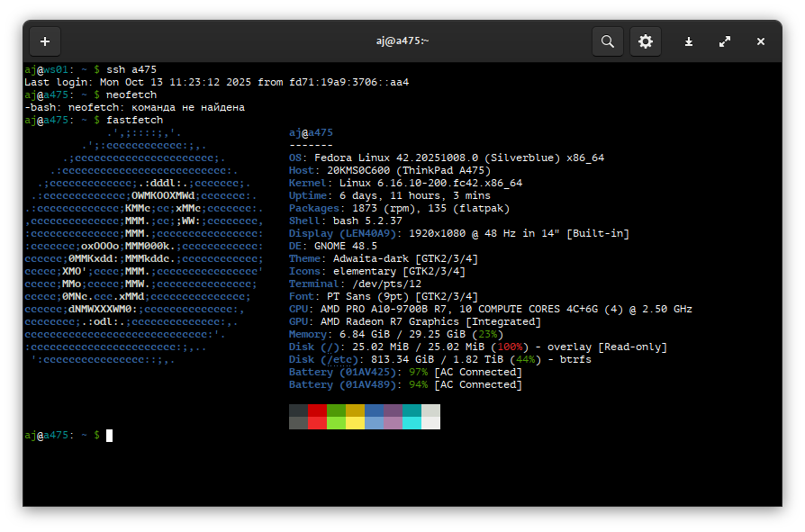Click the GPU line AMD Radeon R7 Graphics

[415, 321]
